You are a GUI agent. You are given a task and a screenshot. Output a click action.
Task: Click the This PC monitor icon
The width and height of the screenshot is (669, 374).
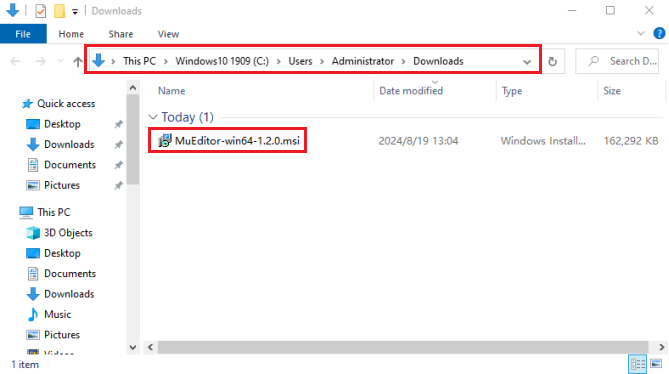(26, 212)
